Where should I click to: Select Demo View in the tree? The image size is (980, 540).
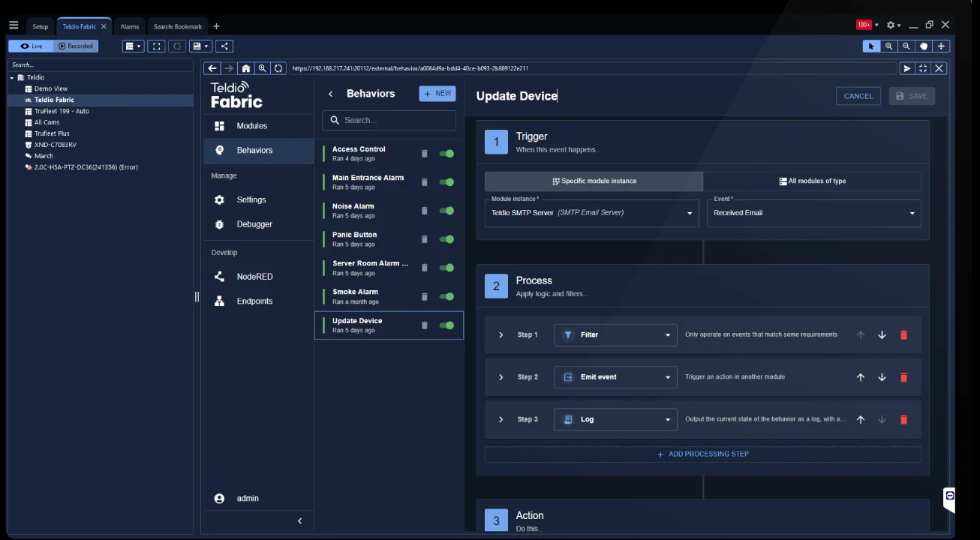pos(51,88)
